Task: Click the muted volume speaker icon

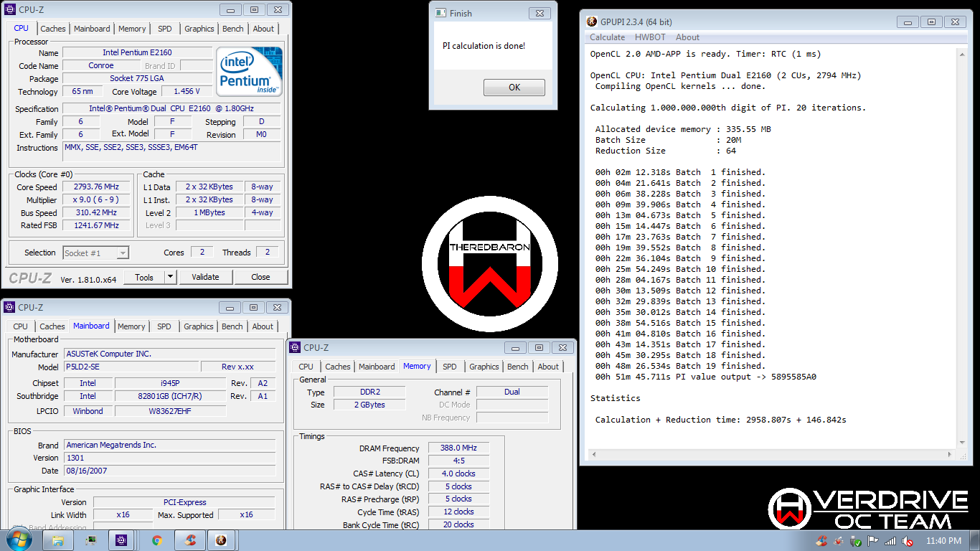Action: point(908,540)
